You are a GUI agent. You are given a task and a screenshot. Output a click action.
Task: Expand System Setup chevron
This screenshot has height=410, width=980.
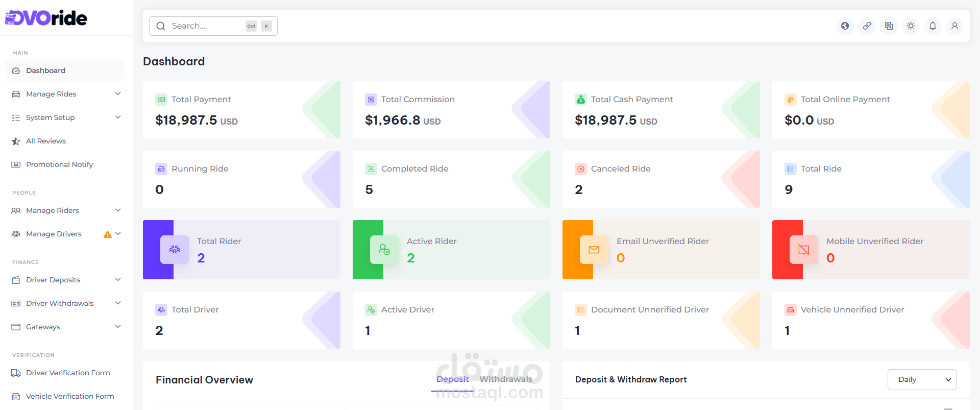click(x=118, y=117)
